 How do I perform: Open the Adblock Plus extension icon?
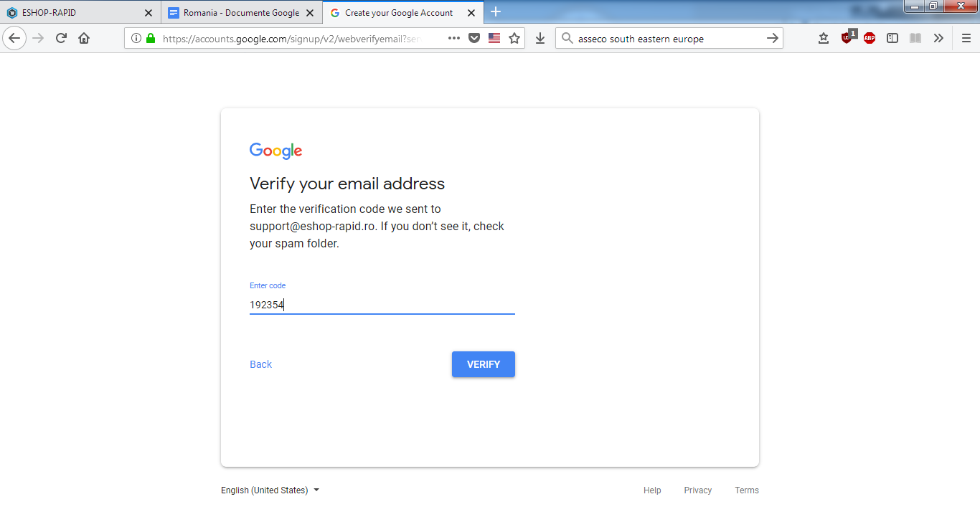870,38
